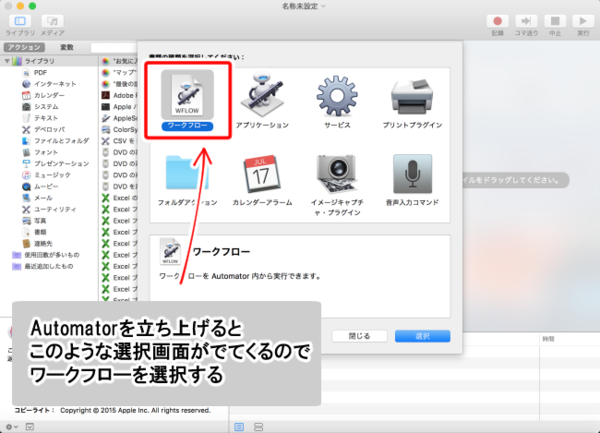Choose the カレンダーアラーム calendar icon

(262, 174)
